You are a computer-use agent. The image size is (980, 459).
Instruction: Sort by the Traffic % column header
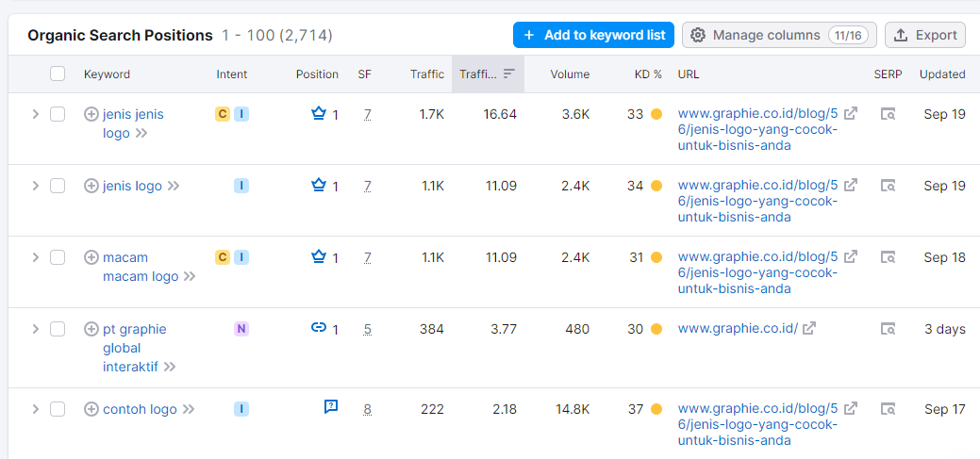488,74
